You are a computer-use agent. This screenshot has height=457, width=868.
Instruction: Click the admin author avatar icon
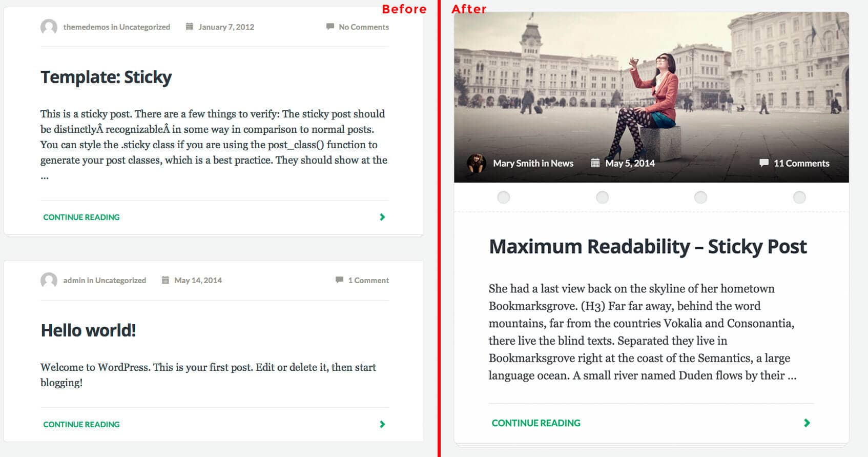pyautogui.click(x=49, y=281)
